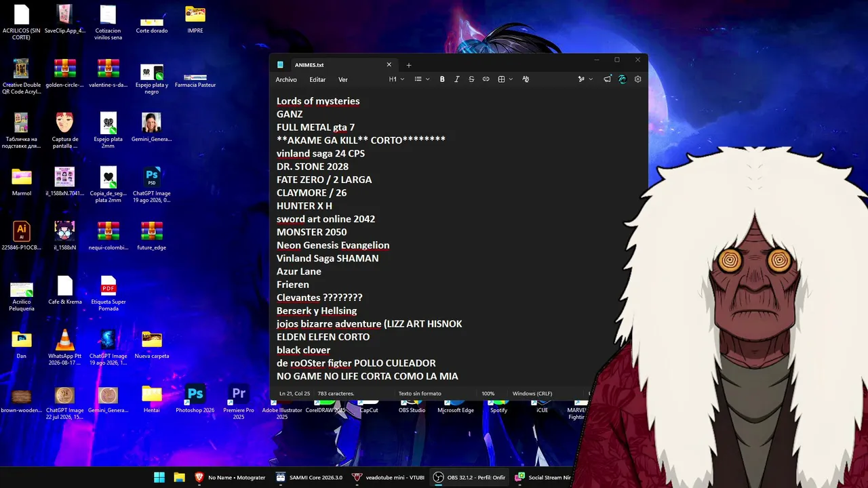Open Notepad settings gear
Screen dimensions: 868x488
point(637,79)
